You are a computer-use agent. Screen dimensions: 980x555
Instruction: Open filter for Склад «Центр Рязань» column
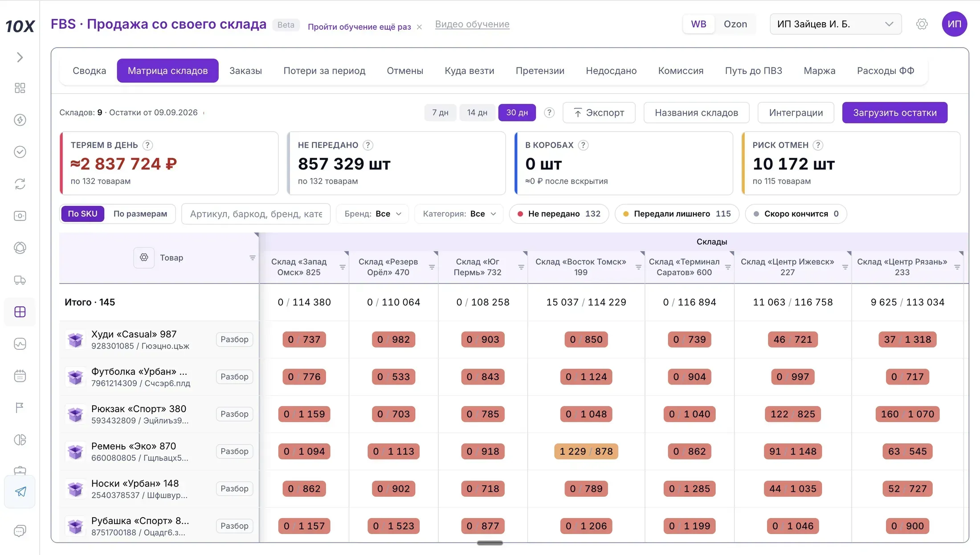pyautogui.click(x=957, y=267)
